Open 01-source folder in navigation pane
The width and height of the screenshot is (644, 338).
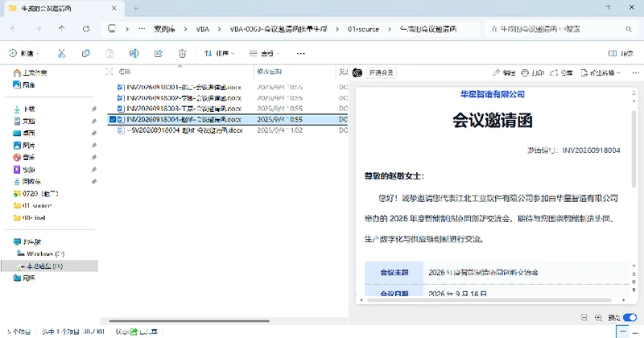pos(33,205)
